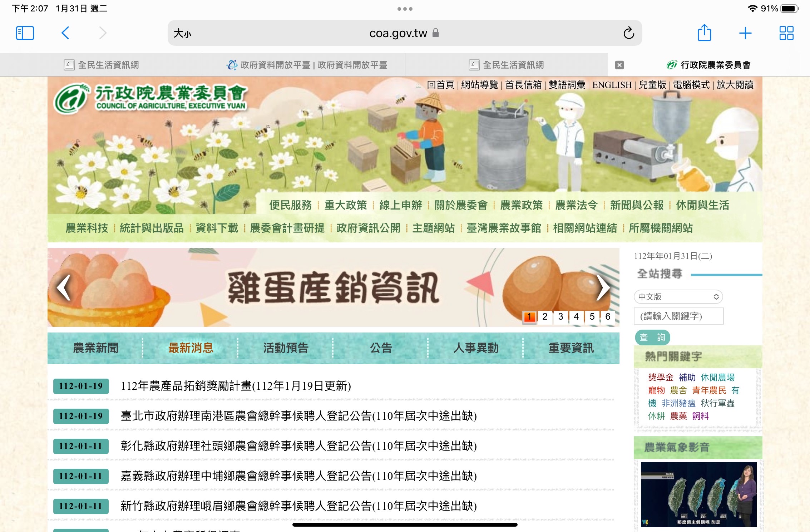Show next banner with right arrow
Image resolution: width=810 pixels, height=532 pixels.
[603, 287]
